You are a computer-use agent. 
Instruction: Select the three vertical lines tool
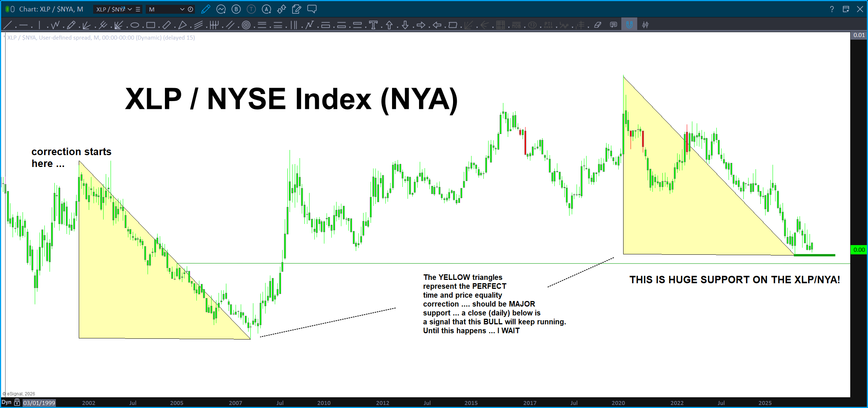(294, 25)
